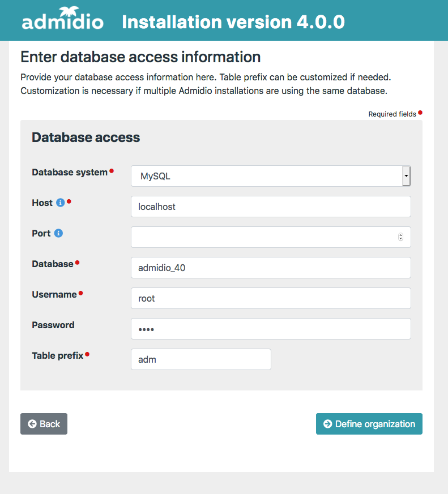
Task: Select the Database field with admidio_40
Action: point(271,268)
